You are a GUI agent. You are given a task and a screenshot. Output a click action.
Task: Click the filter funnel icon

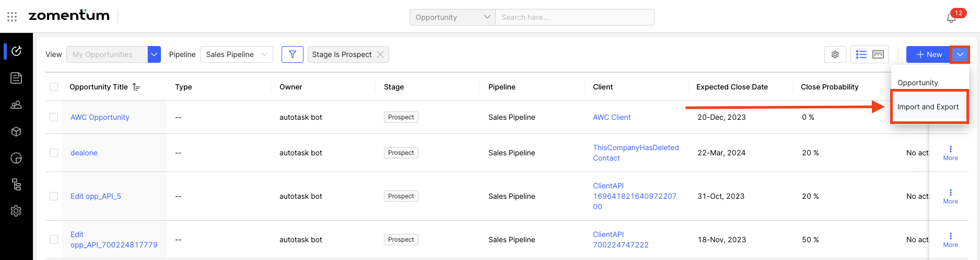point(293,54)
